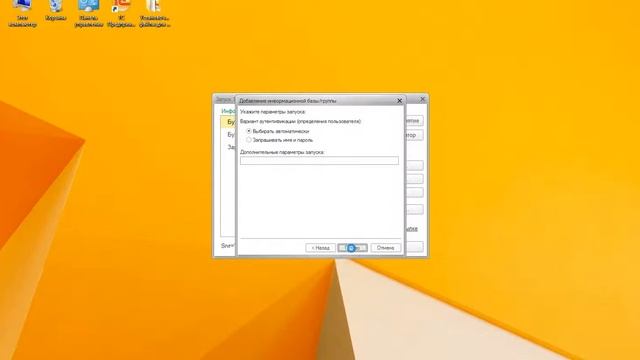The height and width of the screenshot is (360, 640).
Task: Open the Control Panel desktop icon
Action: pyautogui.click(x=89, y=13)
